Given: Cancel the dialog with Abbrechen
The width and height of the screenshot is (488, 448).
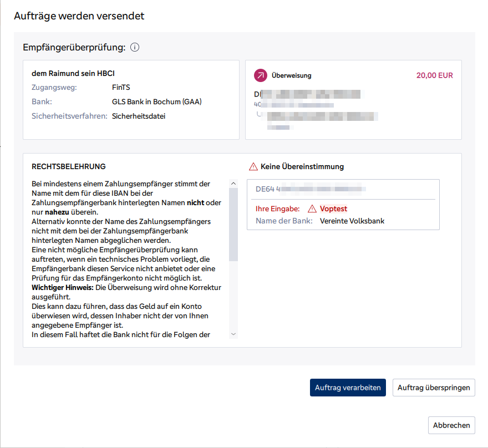Looking at the screenshot, I should pyautogui.click(x=451, y=425).
